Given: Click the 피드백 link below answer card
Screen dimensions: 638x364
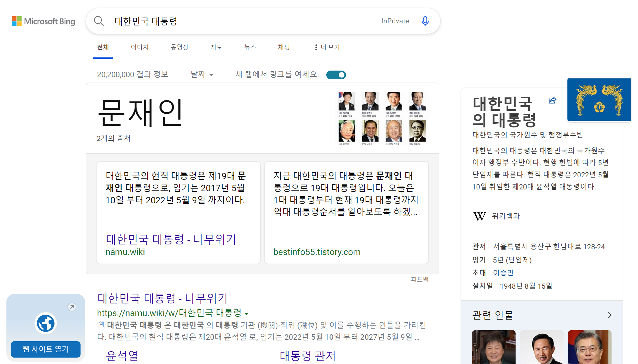Looking at the screenshot, I should 419,279.
